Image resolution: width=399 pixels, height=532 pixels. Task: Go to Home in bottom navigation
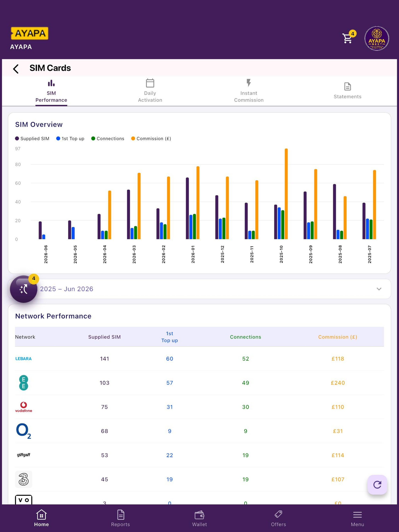[41, 518]
